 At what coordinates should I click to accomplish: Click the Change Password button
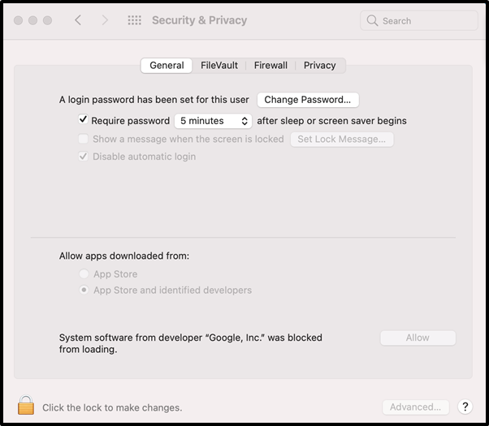pyautogui.click(x=308, y=100)
